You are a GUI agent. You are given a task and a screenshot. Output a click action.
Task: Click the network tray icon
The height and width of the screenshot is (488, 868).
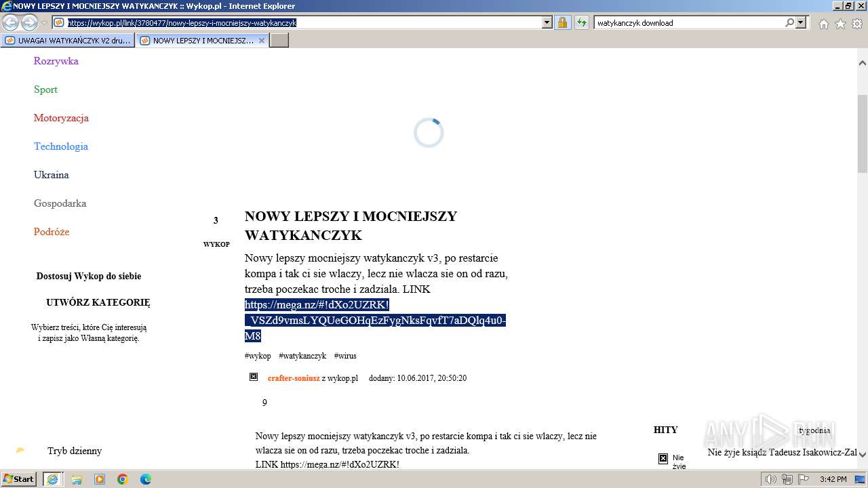coord(787,479)
